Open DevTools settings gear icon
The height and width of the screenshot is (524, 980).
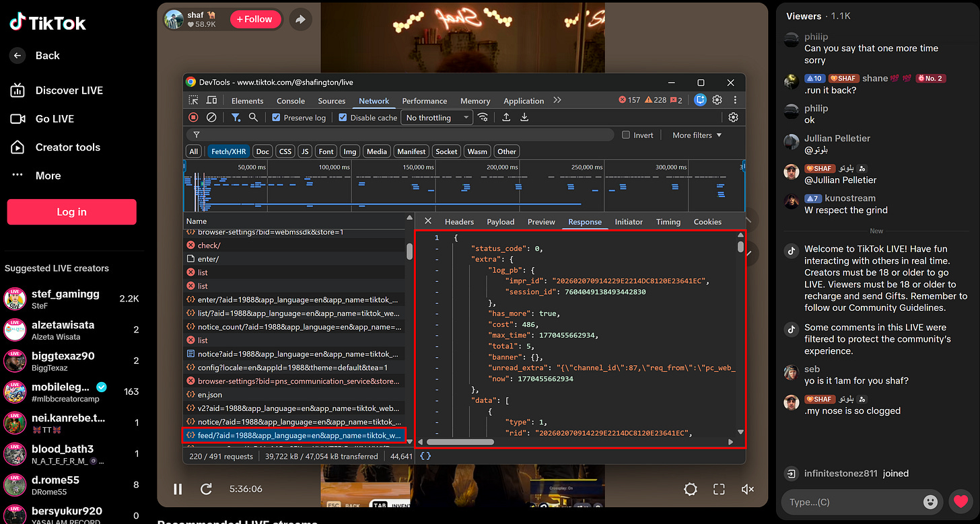click(x=717, y=100)
